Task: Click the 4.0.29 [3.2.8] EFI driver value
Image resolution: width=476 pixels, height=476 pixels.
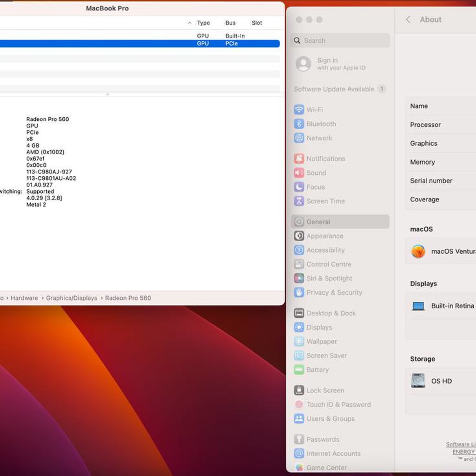Action: (44, 198)
